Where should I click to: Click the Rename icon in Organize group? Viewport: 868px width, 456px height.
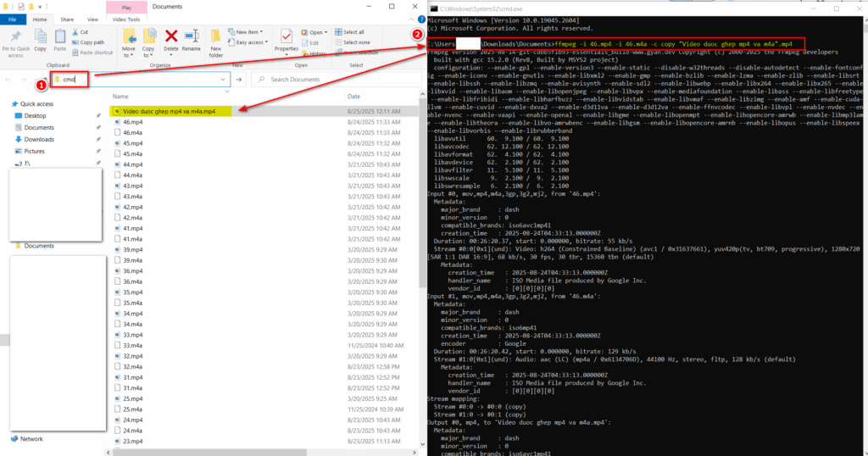click(192, 36)
